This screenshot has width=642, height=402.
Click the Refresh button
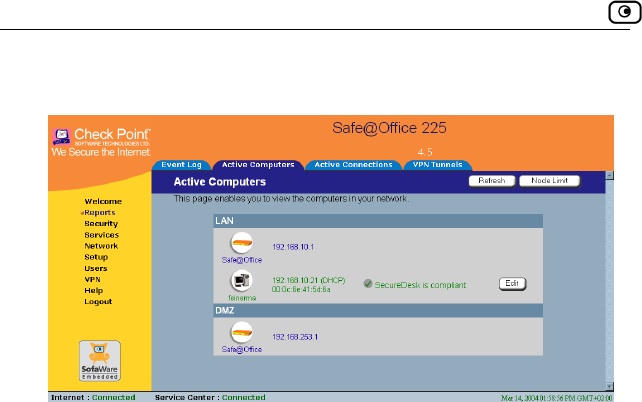pyautogui.click(x=492, y=181)
